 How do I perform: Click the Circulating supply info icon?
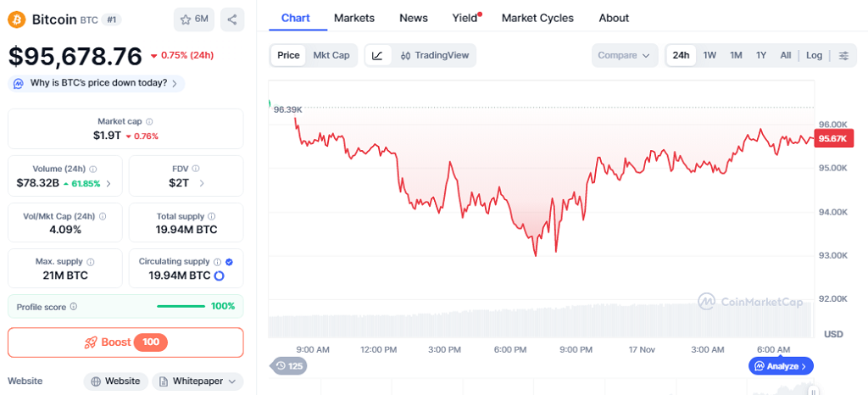click(218, 262)
